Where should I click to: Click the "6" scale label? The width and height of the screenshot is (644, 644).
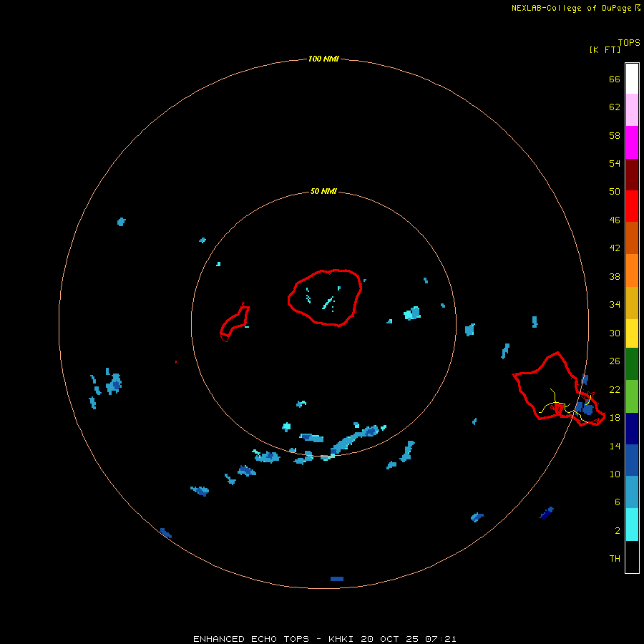click(x=618, y=502)
